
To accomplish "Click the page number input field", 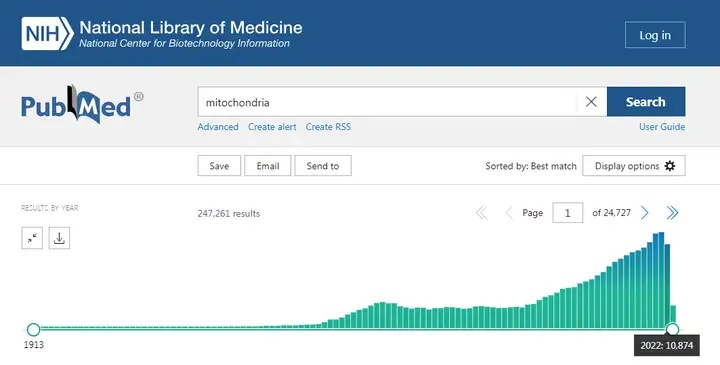I will [568, 213].
